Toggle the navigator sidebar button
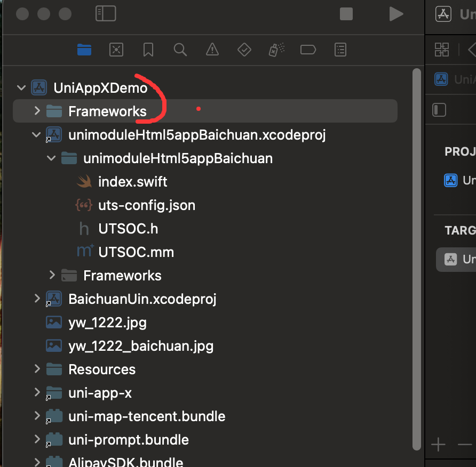The image size is (476, 467). pyautogui.click(x=106, y=14)
